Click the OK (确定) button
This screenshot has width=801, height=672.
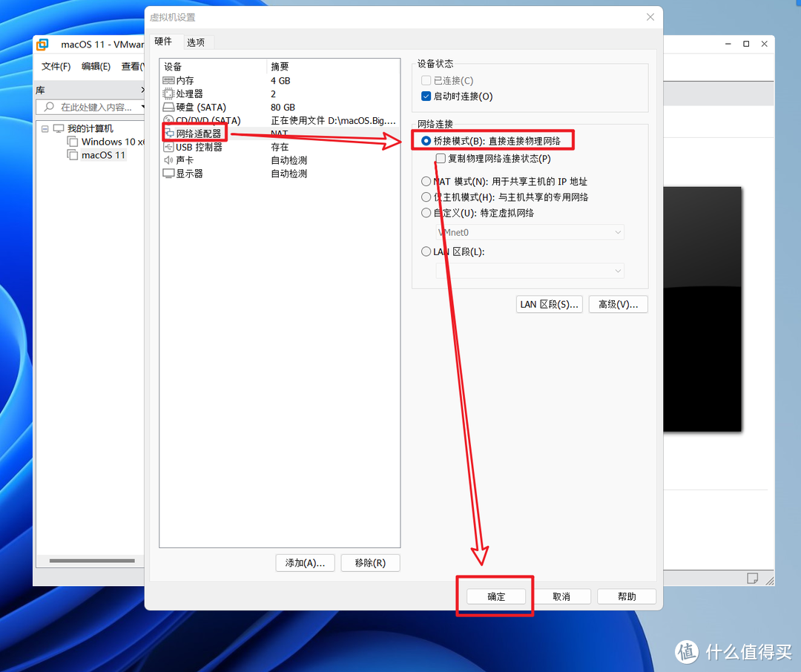click(496, 596)
